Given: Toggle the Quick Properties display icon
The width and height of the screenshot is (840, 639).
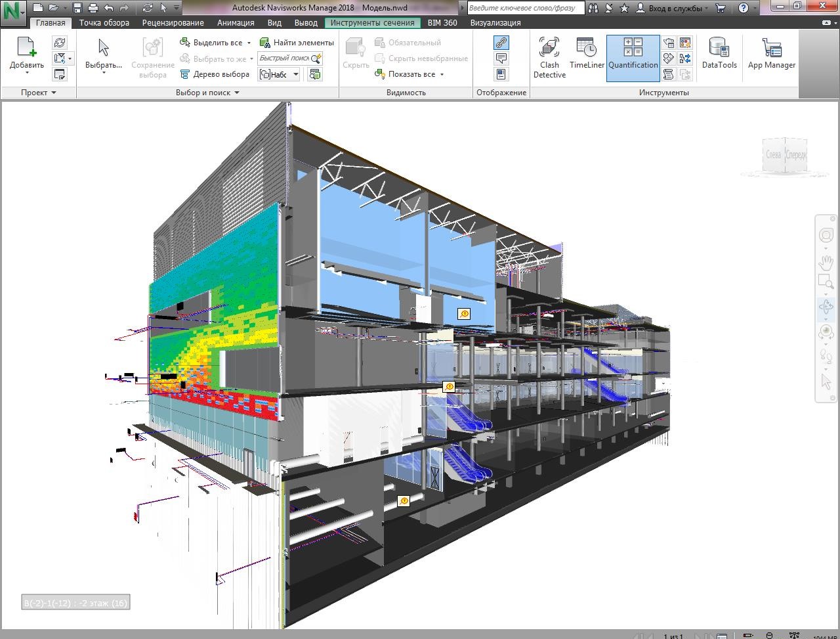Looking at the screenshot, I should pos(501,58).
